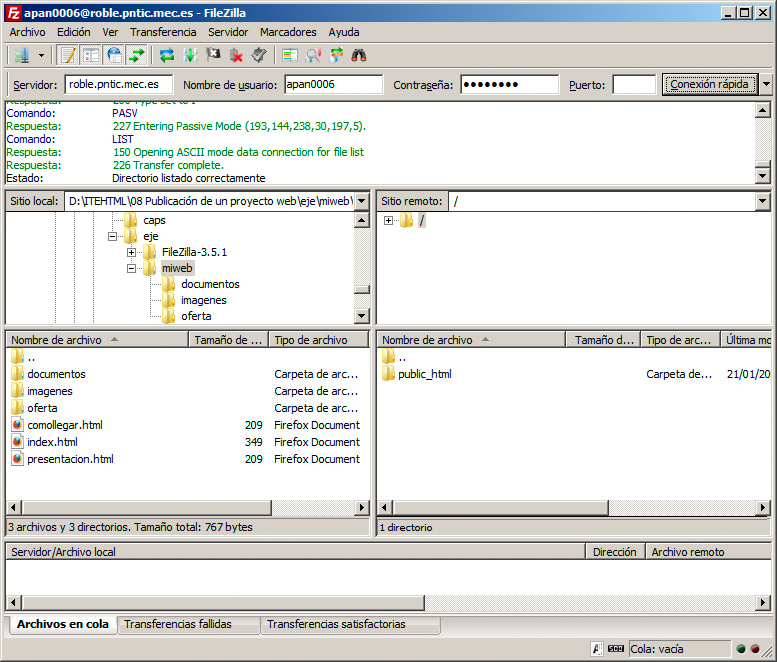The width and height of the screenshot is (777, 662).
Task: Focus the Puerto input field
Action: coord(634,84)
